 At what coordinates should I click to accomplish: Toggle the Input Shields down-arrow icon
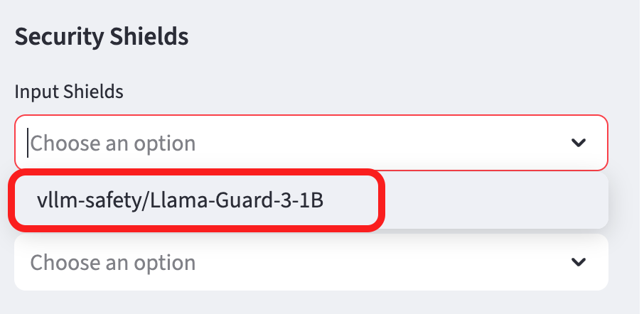[579, 144]
